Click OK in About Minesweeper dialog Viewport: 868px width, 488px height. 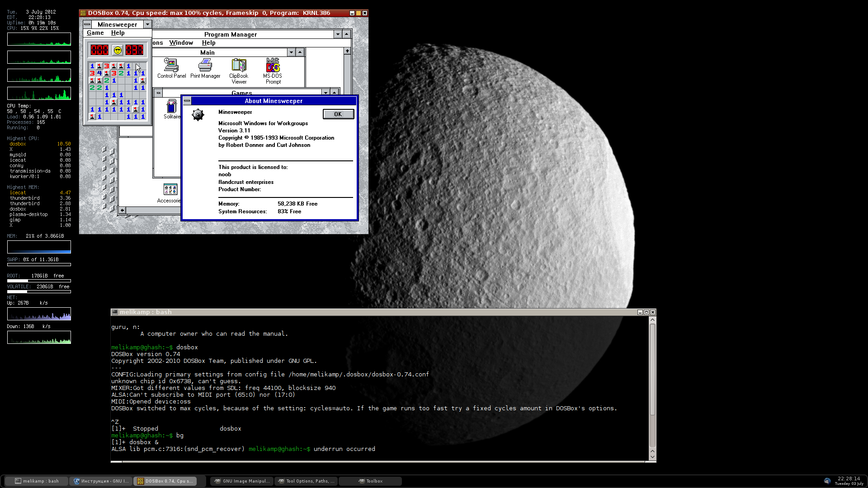click(338, 114)
